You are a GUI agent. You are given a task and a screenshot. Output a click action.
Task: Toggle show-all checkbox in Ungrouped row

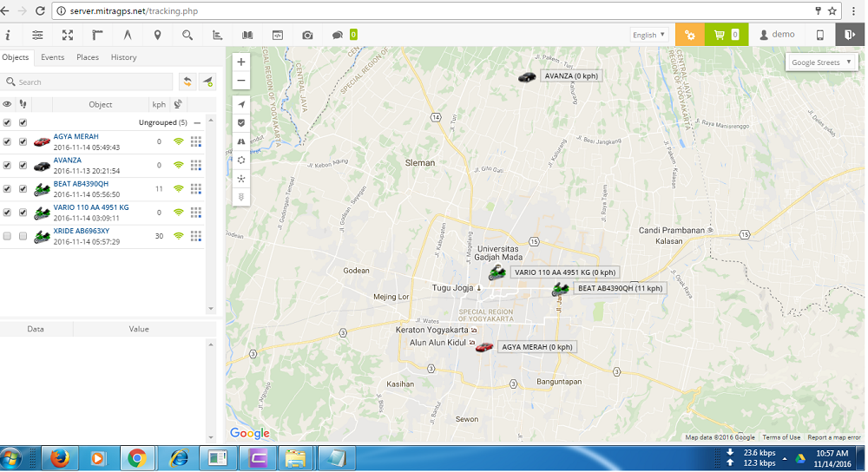pos(7,122)
